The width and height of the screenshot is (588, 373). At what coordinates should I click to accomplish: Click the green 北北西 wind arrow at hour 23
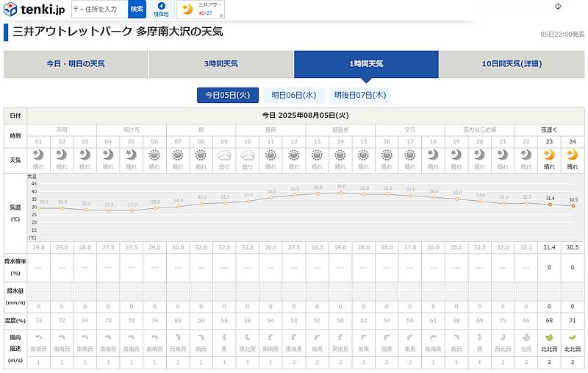(549, 338)
